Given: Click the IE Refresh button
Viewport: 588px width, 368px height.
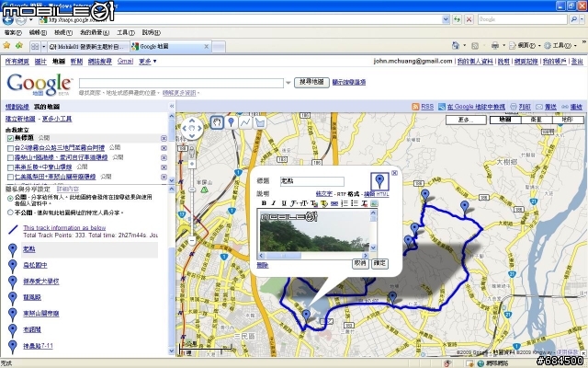Looking at the screenshot, I should coord(457,19).
